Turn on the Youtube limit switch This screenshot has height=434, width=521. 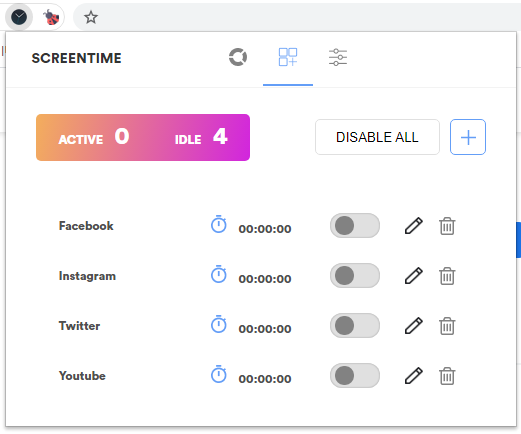click(x=355, y=376)
